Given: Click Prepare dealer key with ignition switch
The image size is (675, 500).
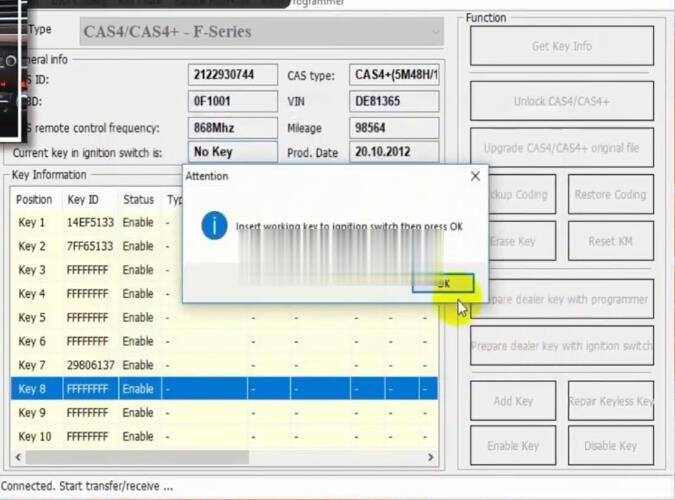Looking at the screenshot, I should click(562, 346).
